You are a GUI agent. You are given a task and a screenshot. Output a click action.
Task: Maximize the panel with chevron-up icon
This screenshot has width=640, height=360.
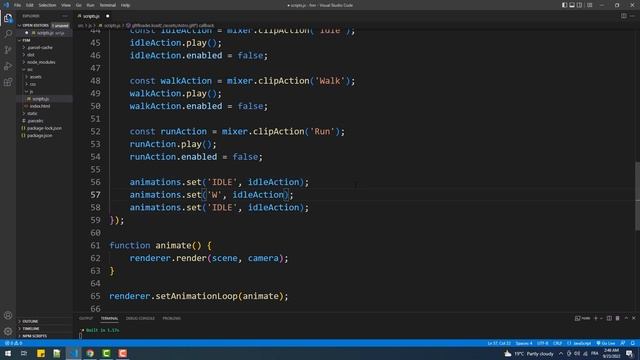pyautogui.click(x=626, y=318)
